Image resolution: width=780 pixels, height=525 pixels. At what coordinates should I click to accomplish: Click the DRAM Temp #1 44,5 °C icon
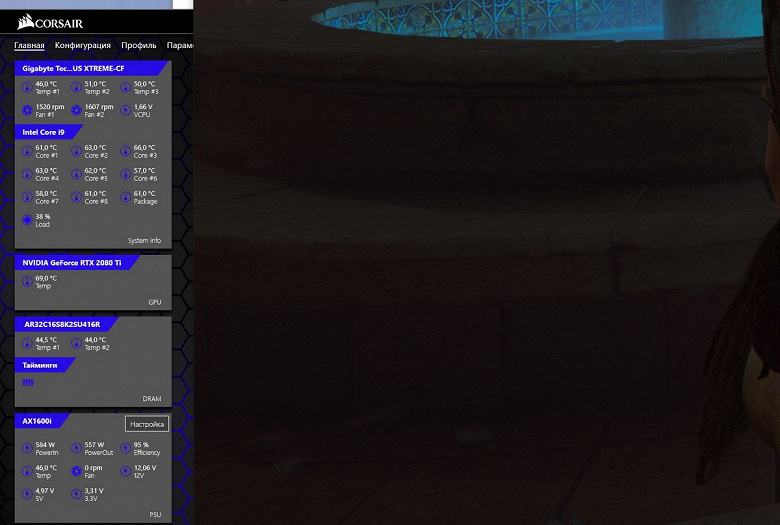pyautogui.click(x=27, y=343)
